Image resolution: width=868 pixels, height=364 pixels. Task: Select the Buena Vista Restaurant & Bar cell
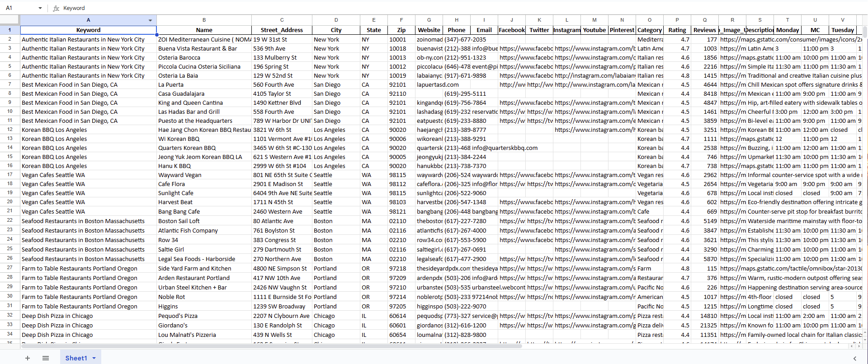coord(204,48)
